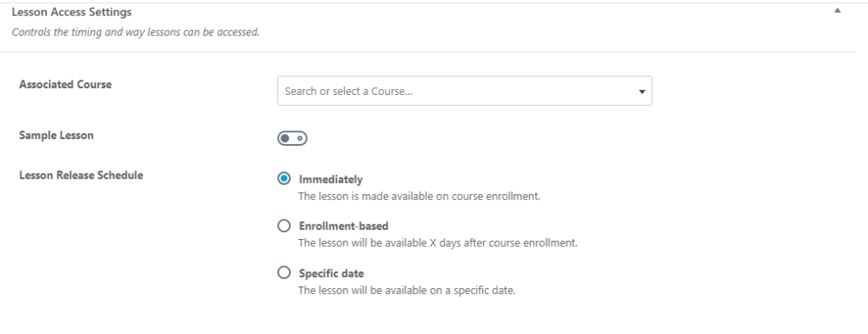Screen dimensions: 868x334
Task: Click the Lesson Release Schedule label
Action: (x=81, y=175)
